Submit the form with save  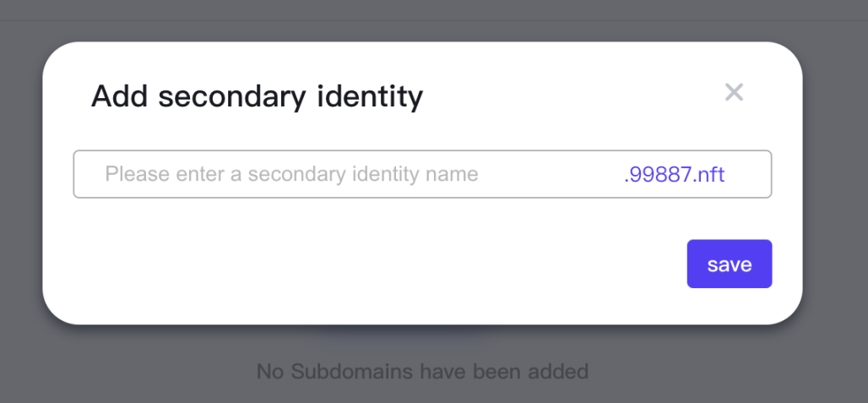729,264
